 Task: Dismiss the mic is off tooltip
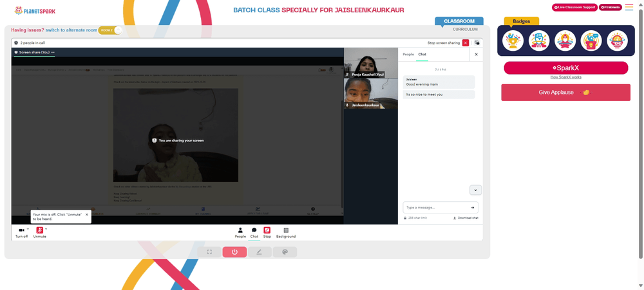87,215
